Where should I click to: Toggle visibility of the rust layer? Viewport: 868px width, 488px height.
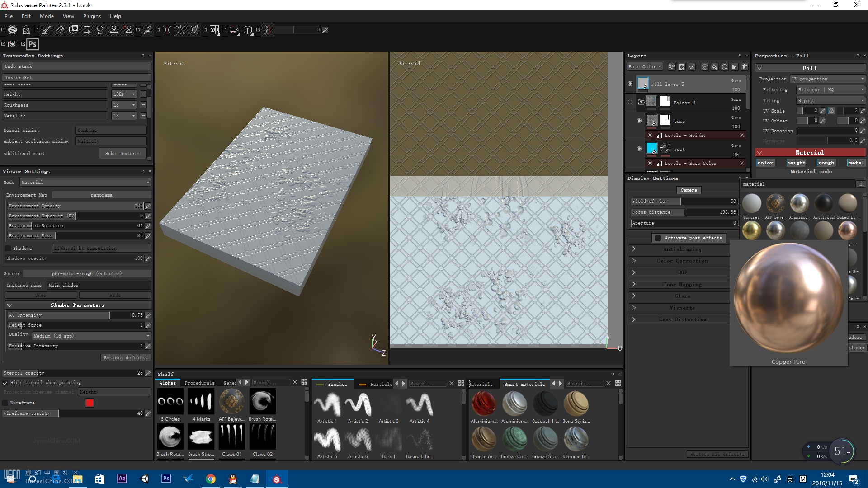coord(639,149)
